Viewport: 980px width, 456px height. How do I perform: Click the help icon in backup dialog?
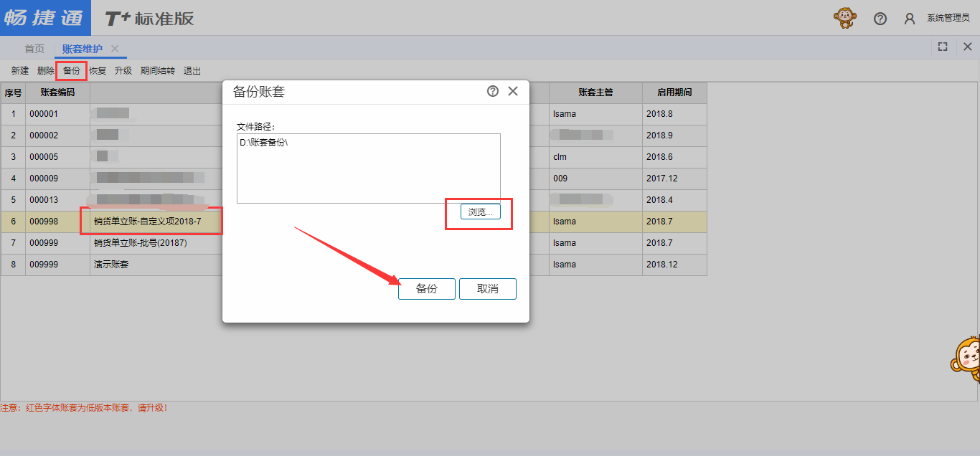tap(493, 91)
